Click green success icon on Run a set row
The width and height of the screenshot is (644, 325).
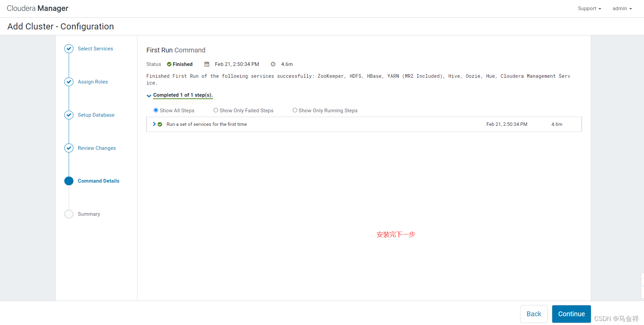click(160, 124)
